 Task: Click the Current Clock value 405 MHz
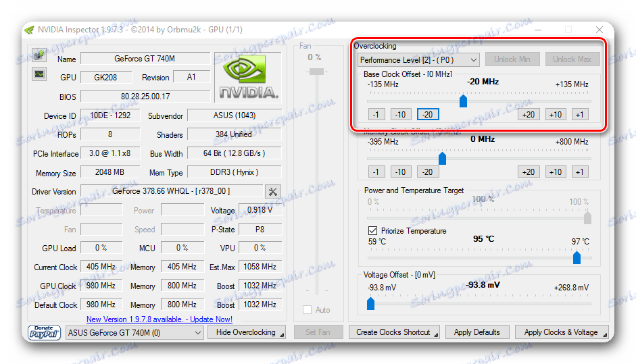pyautogui.click(x=101, y=267)
